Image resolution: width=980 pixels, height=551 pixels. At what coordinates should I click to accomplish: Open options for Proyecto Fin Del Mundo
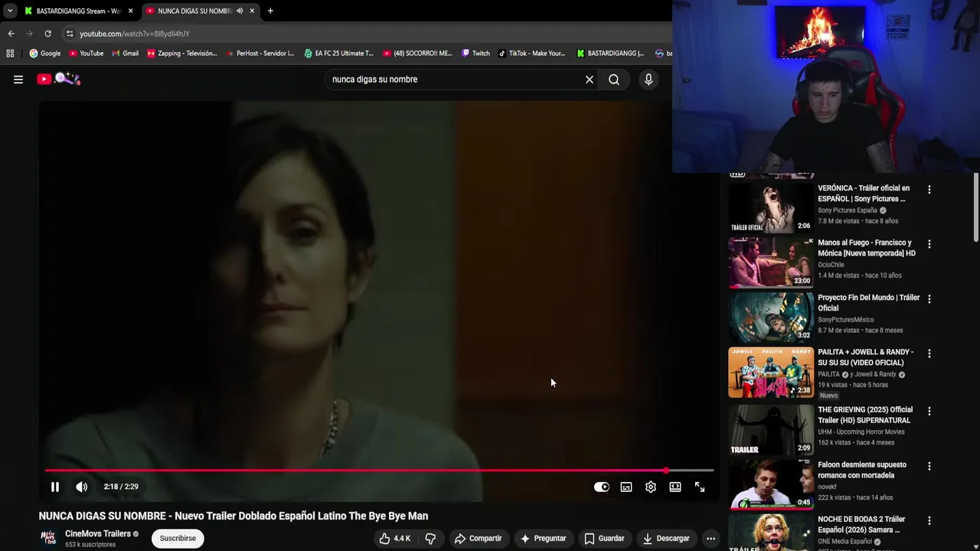(929, 299)
